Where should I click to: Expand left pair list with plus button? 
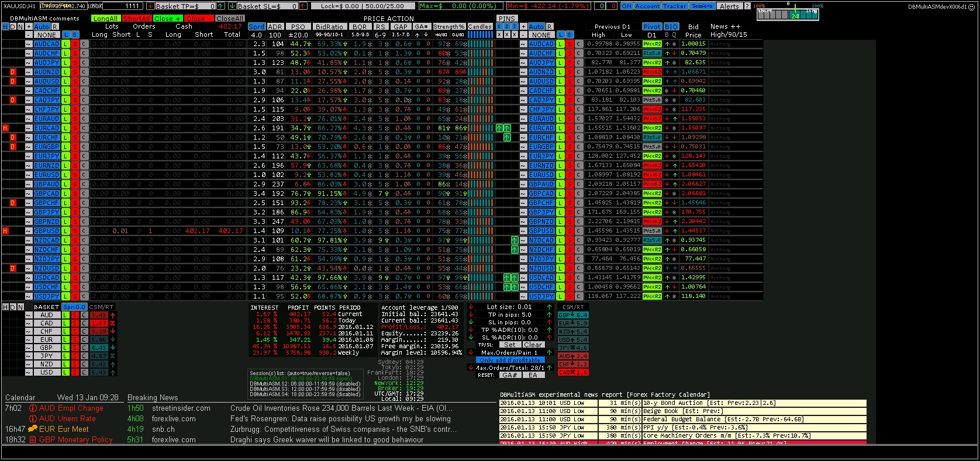[x=28, y=27]
